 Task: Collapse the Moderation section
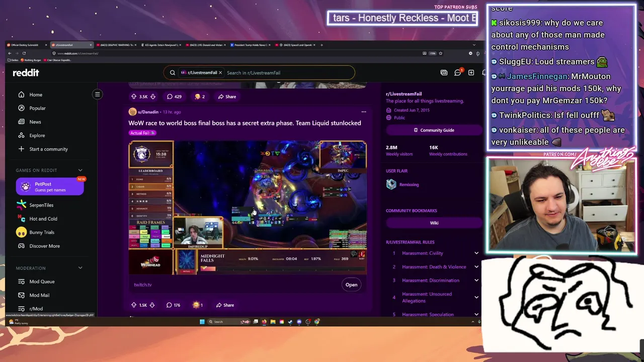click(x=80, y=268)
